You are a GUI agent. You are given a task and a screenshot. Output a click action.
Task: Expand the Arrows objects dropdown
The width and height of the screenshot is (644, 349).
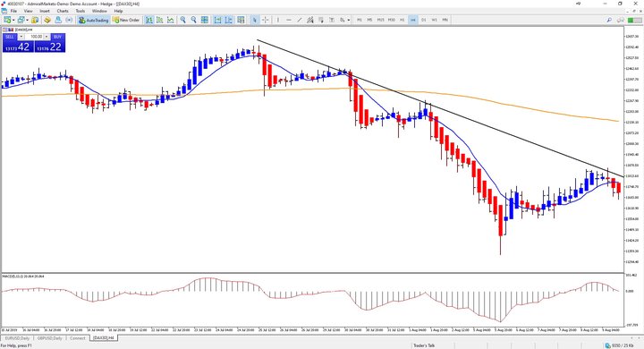[x=349, y=20]
